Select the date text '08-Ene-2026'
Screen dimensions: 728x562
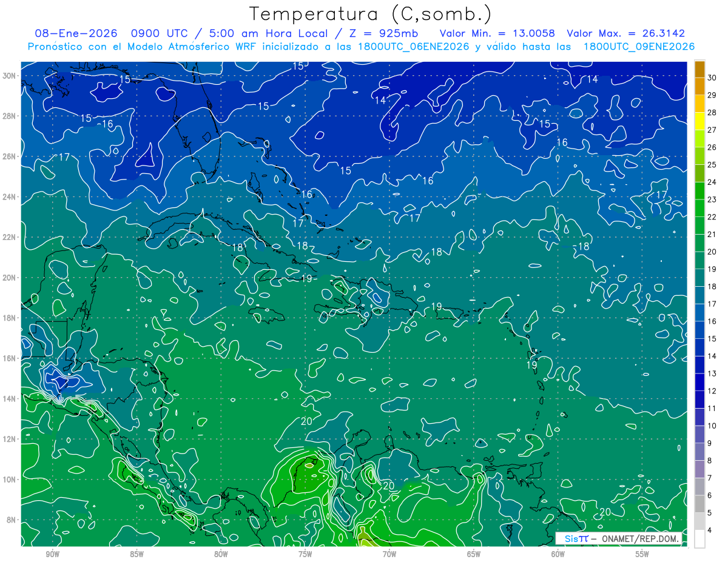(75, 33)
